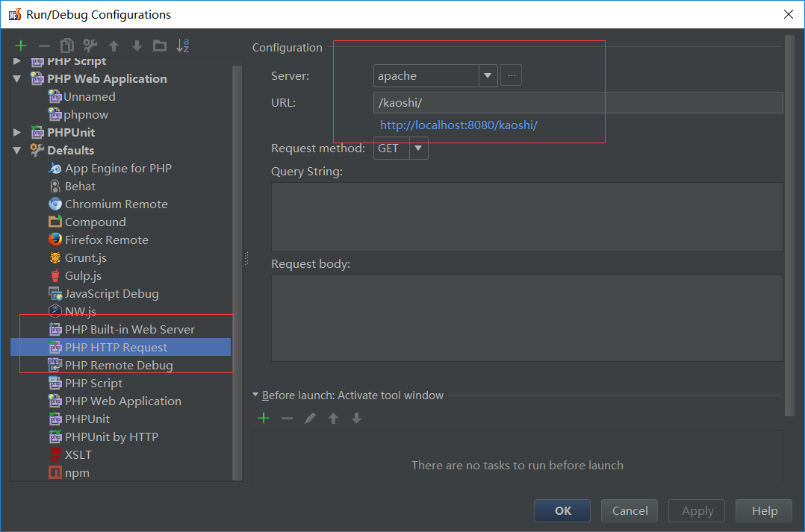Click the OK button
The width and height of the screenshot is (805, 532).
coord(562,511)
